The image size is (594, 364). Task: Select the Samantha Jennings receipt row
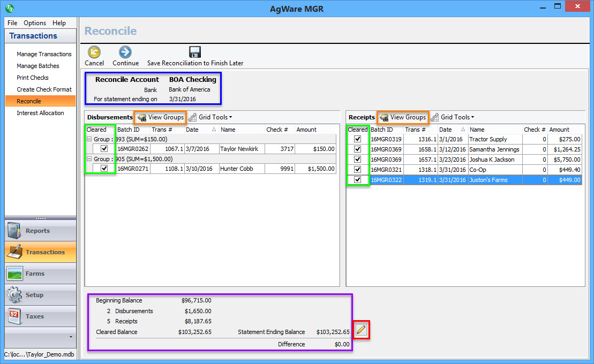[494, 149]
